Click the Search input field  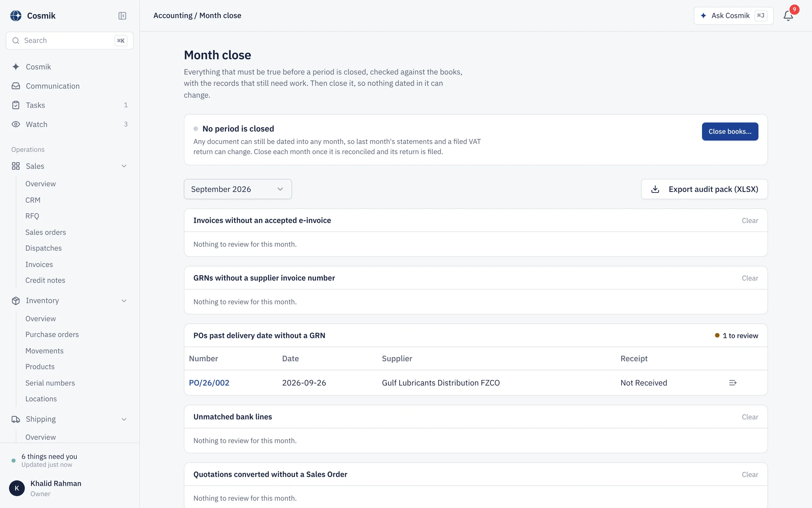coord(69,41)
